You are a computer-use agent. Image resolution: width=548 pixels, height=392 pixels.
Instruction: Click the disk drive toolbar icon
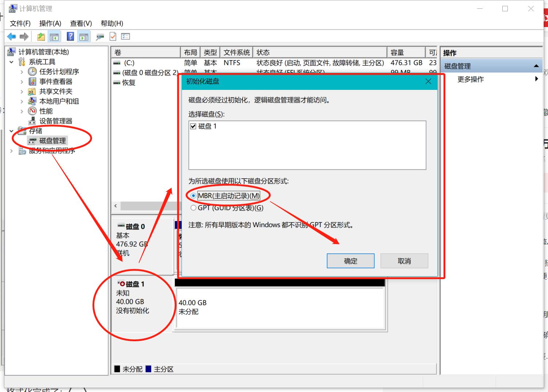click(100, 37)
